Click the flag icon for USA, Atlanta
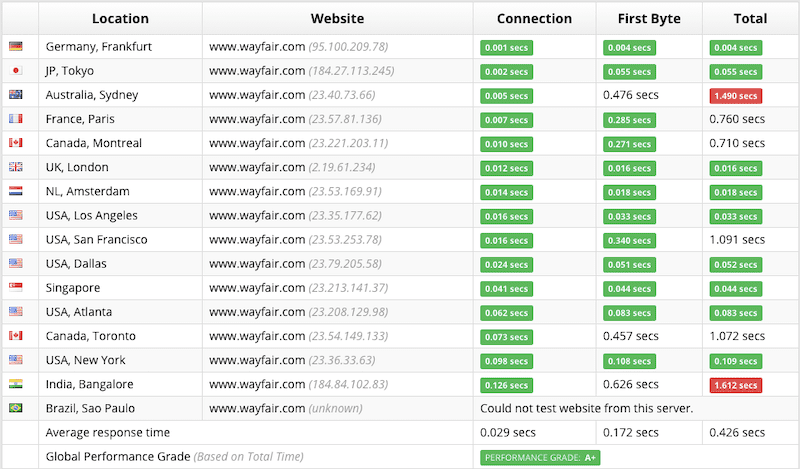800x469 pixels. (16, 311)
